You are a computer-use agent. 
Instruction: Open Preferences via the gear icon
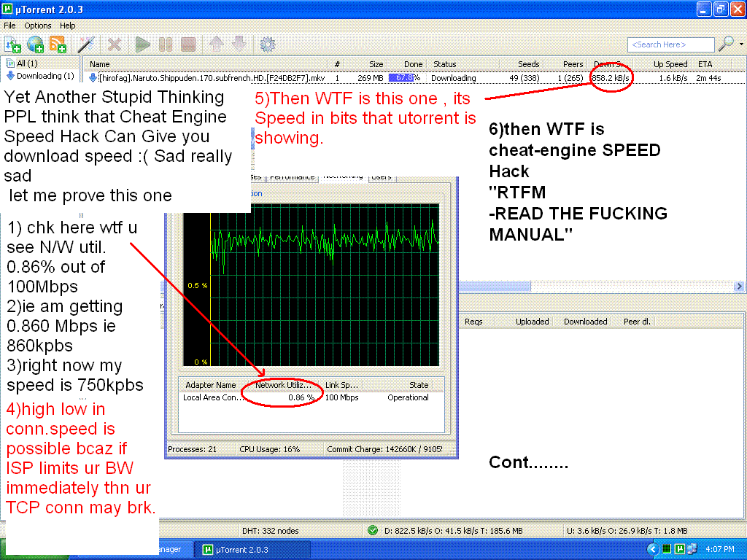pyautogui.click(x=267, y=44)
